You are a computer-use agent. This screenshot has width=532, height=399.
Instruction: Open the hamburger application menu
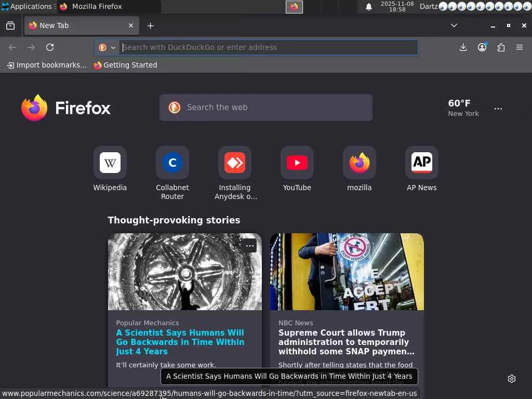tap(520, 47)
